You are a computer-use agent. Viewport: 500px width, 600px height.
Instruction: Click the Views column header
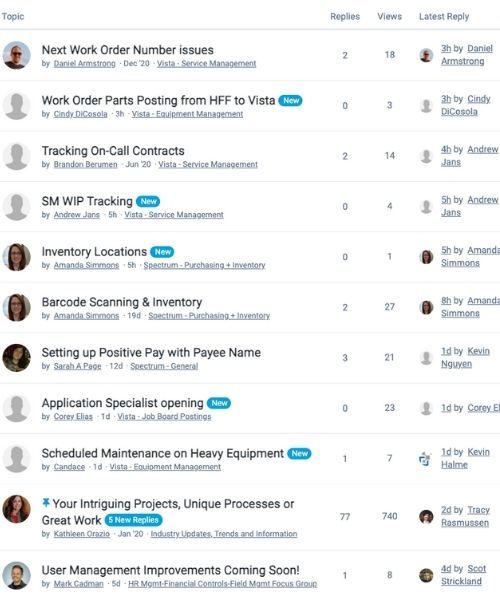(389, 16)
